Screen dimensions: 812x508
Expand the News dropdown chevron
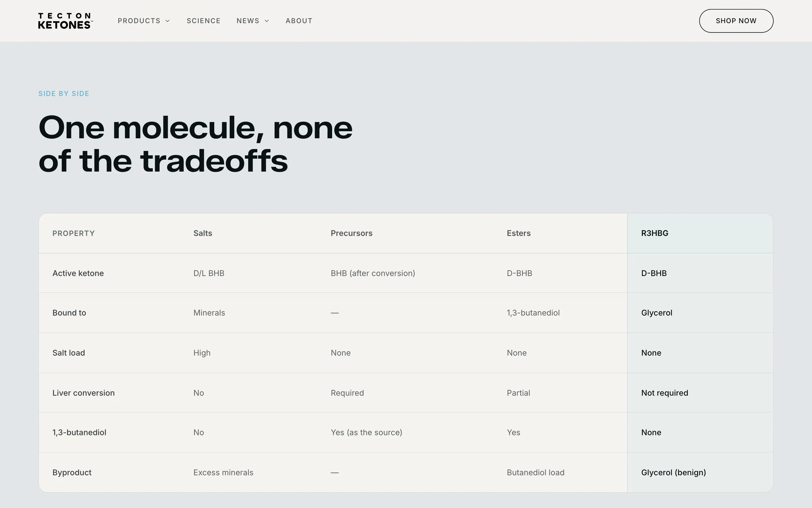point(267,21)
